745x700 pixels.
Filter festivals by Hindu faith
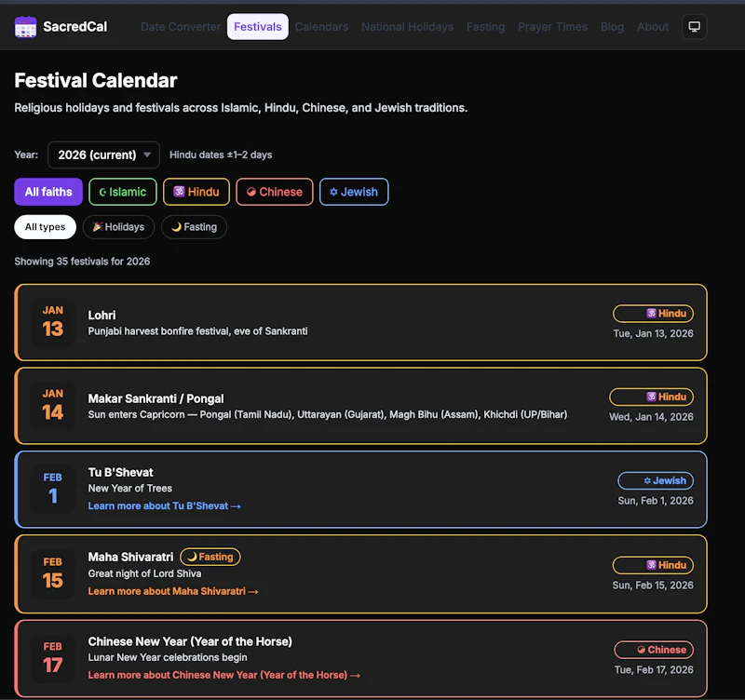196,192
